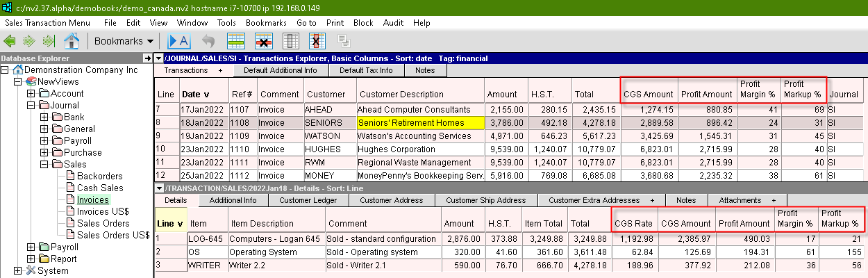Click the insert row icon (green bar)
The image size is (868, 278).
point(236,40)
